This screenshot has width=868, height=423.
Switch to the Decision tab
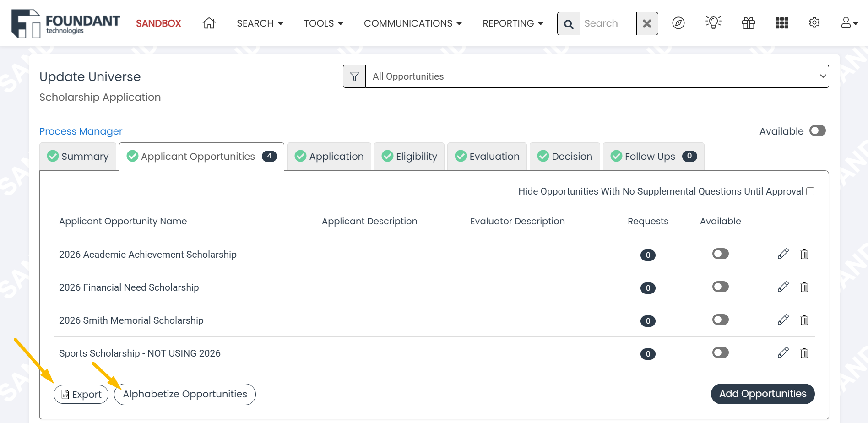pyautogui.click(x=565, y=157)
